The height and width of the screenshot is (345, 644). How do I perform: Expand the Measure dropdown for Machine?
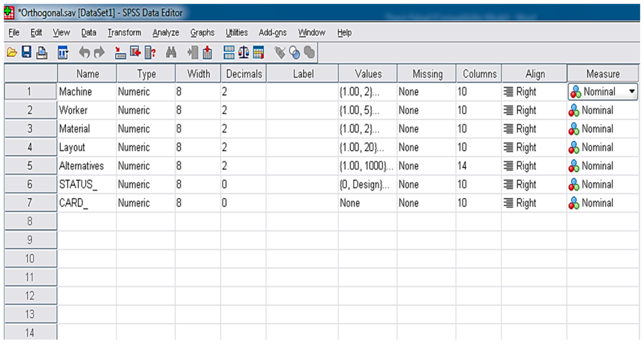[631, 92]
